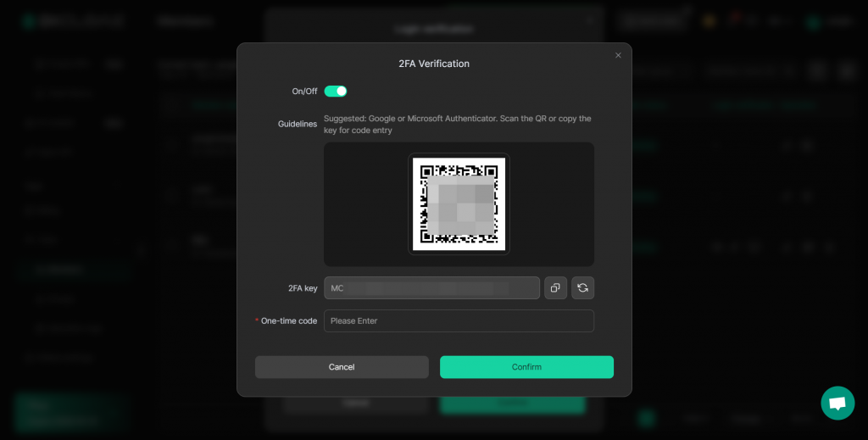
Task: Open the green live chat bubble
Action: click(x=837, y=403)
